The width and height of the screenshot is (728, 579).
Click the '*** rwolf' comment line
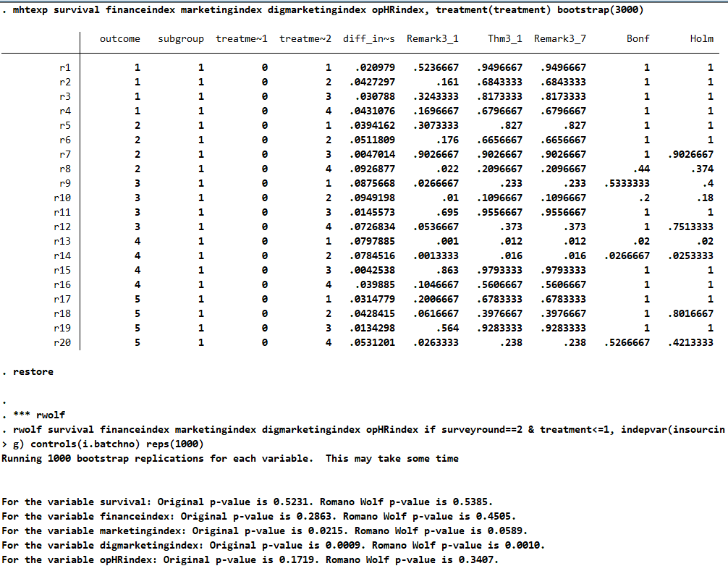pyautogui.click(x=33, y=415)
